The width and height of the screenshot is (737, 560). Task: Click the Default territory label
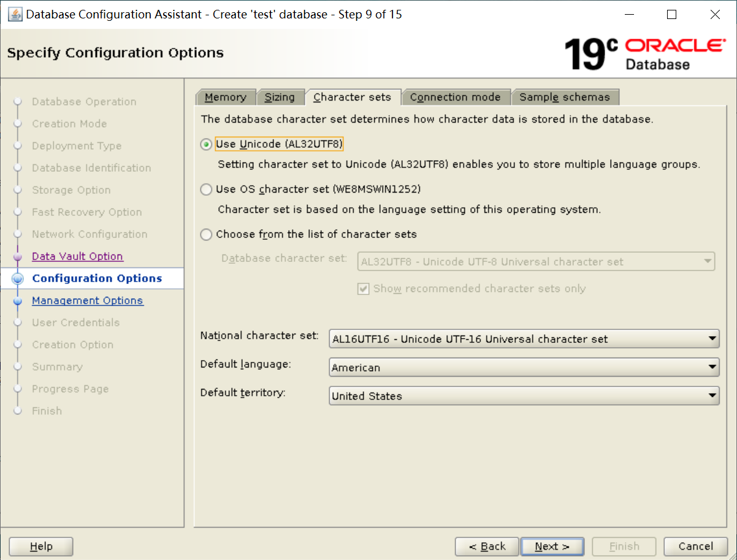tap(243, 393)
